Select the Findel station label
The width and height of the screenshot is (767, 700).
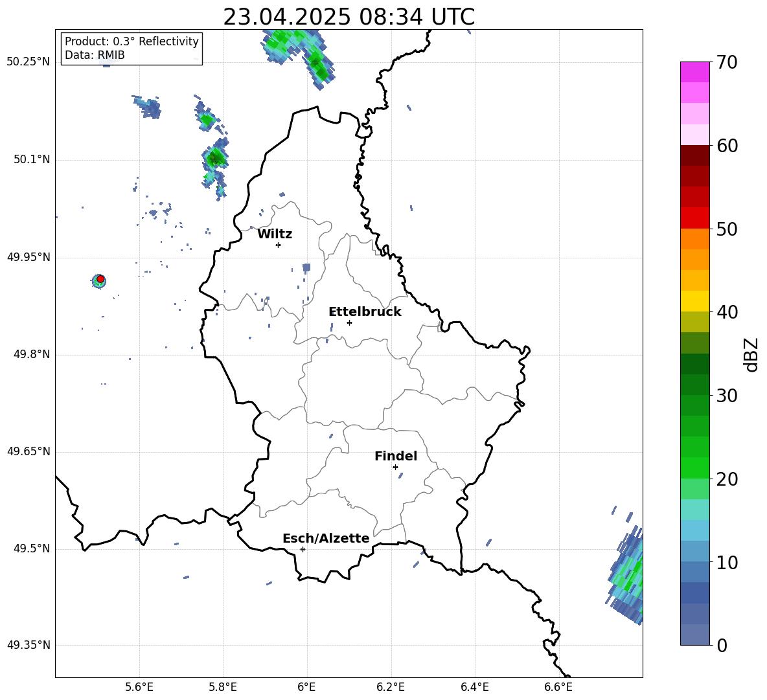[x=396, y=456]
